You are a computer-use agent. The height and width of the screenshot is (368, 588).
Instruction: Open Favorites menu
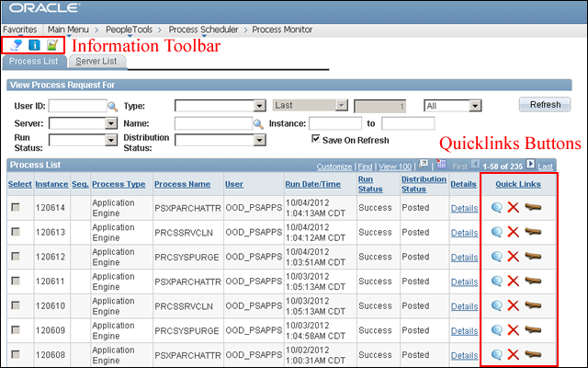(20, 29)
